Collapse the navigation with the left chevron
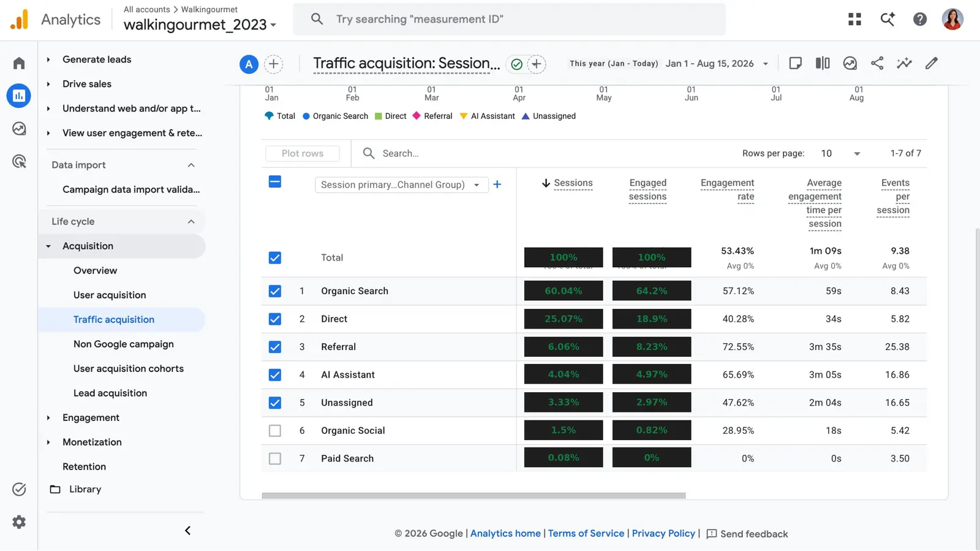980x551 pixels. (188, 531)
